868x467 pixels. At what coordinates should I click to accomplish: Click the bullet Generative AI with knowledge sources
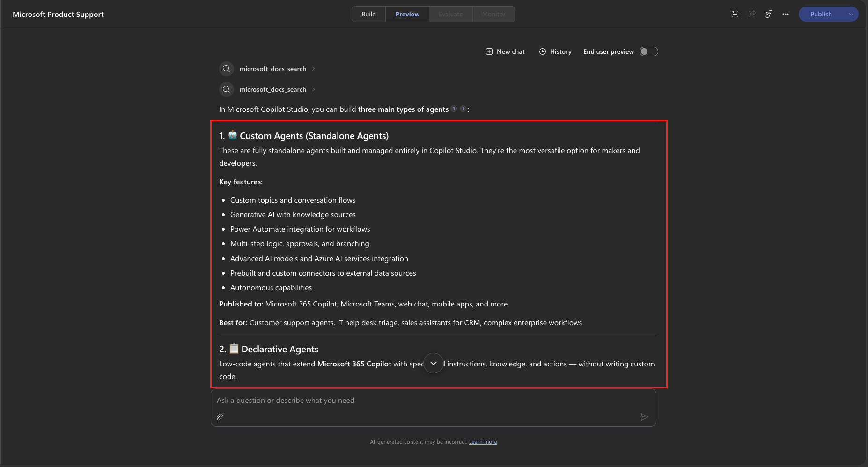[293, 215]
